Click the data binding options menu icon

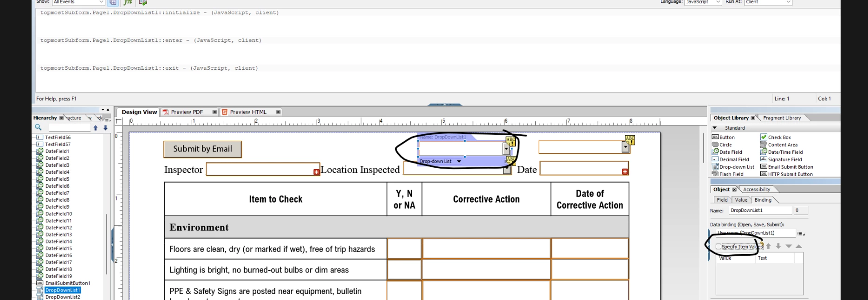(x=801, y=234)
